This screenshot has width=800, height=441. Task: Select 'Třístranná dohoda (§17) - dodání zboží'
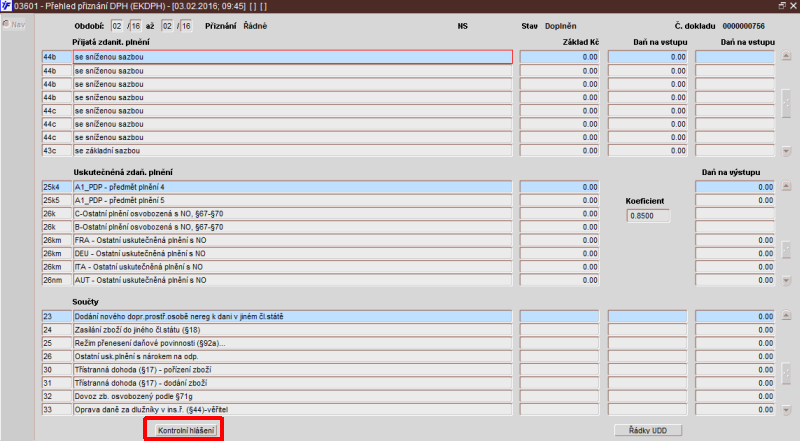click(x=292, y=383)
